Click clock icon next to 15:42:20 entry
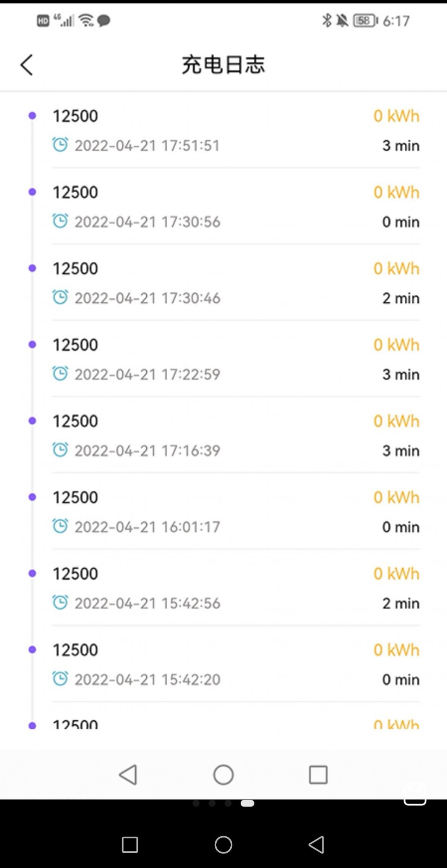Screen dimensions: 447x868 click(60, 679)
